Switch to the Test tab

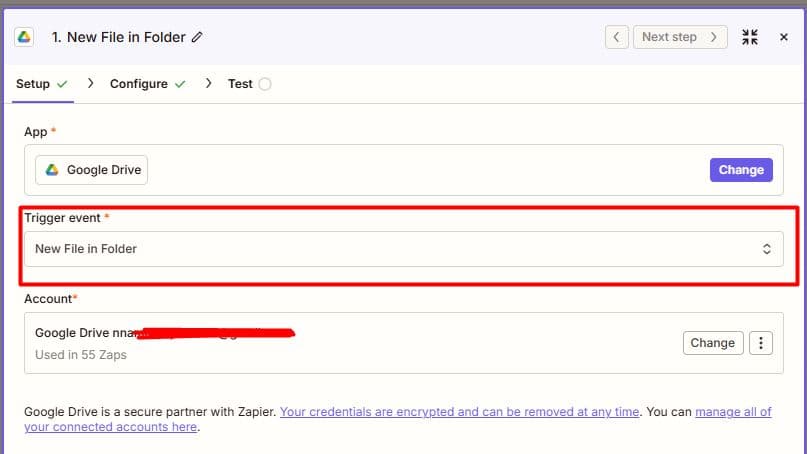point(250,84)
